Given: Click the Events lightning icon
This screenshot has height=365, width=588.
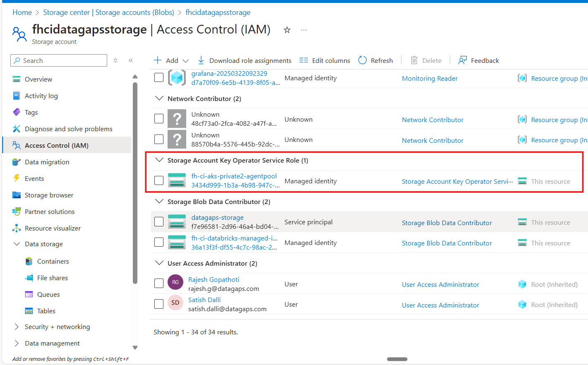Looking at the screenshot, I should [17, 178].
